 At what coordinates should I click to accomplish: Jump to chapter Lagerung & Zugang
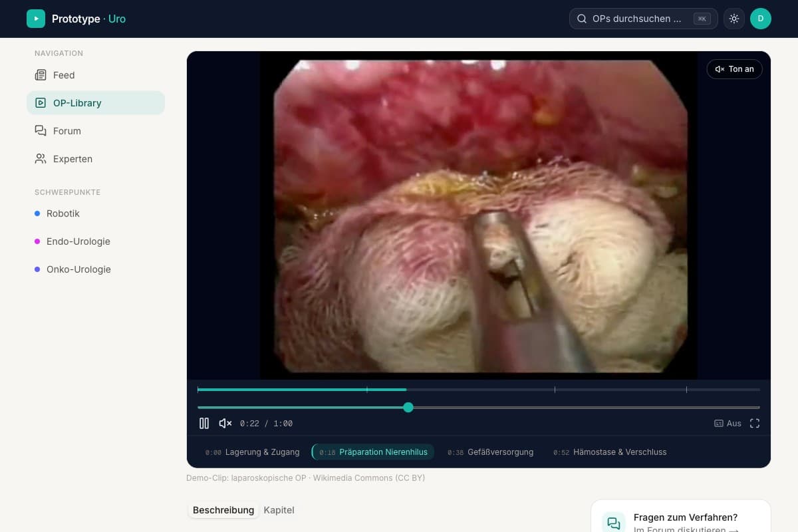click(x=253, y=452)
